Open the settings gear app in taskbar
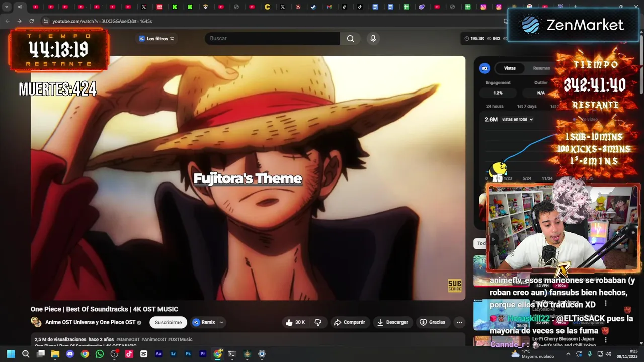This screenshot has height=362, width=644. (x=262, y=354)
